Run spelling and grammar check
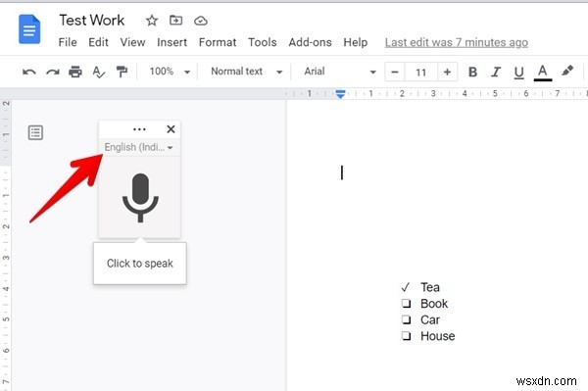This screenshot has height=391, width=588. (99, 72)
